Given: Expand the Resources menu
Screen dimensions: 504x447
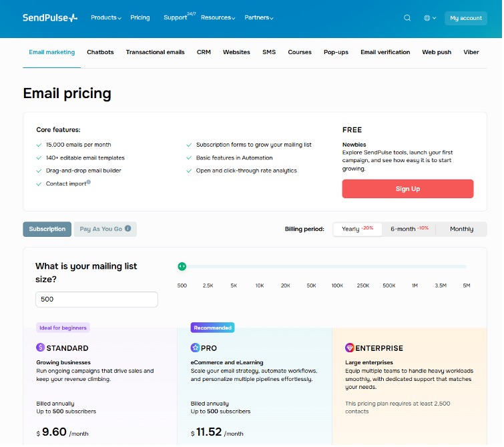Looking at the screenshot, I should coord(219,17).
